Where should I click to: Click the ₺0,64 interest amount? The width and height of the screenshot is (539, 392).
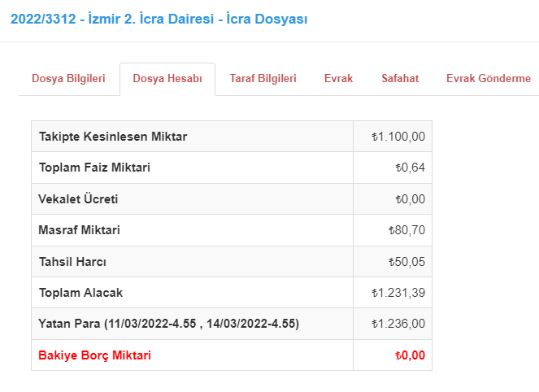click(410, 168)
